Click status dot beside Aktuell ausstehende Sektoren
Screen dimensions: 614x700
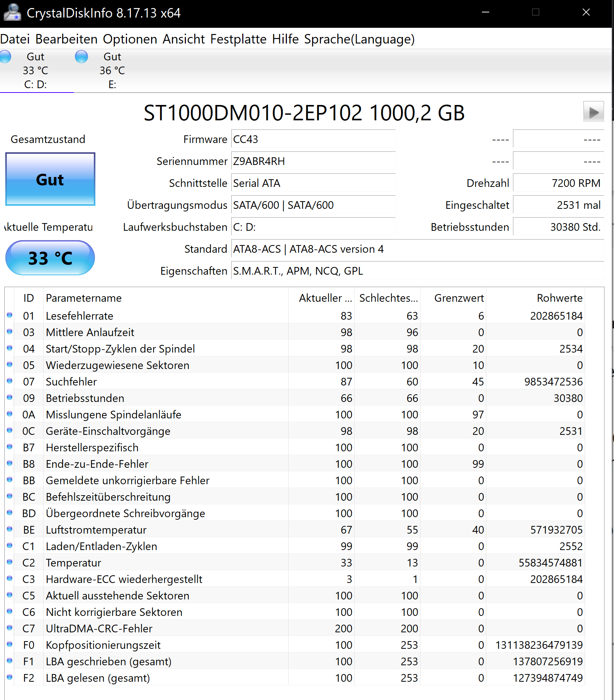pyautogui.click(x=10, y=595)
